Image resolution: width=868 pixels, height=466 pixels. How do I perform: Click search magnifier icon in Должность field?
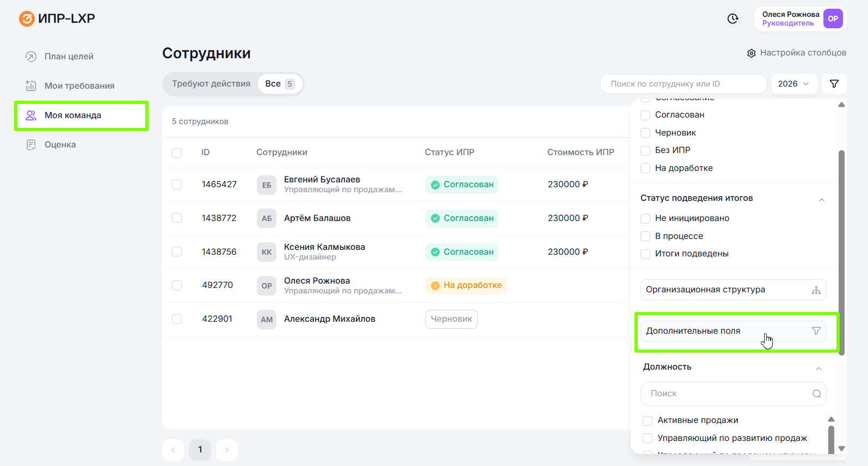click(x=816, y=394)
